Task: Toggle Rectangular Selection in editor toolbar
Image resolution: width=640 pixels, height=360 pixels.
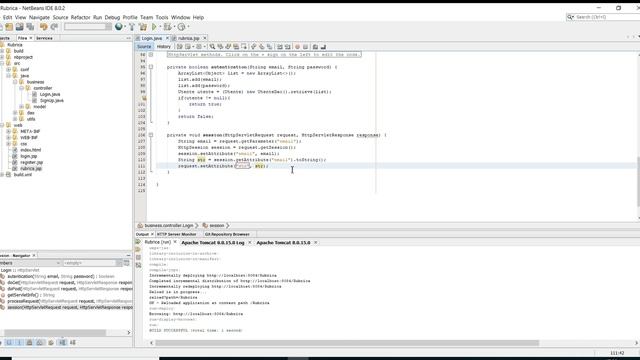Action: pos(244,47)
